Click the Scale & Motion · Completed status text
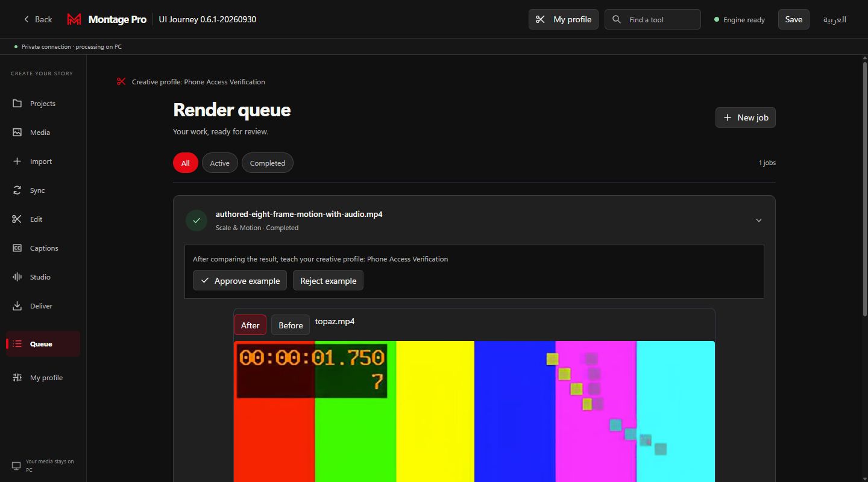Screen dimensions: 868x482 (257, 228)
